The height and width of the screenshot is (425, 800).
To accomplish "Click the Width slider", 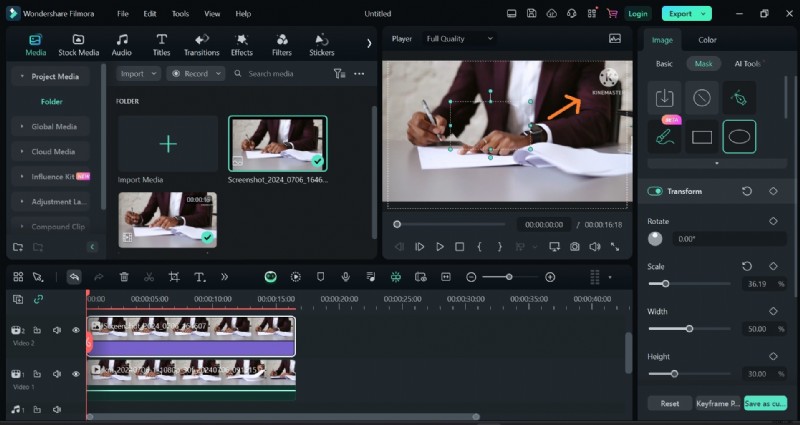I will click(689, 329).
